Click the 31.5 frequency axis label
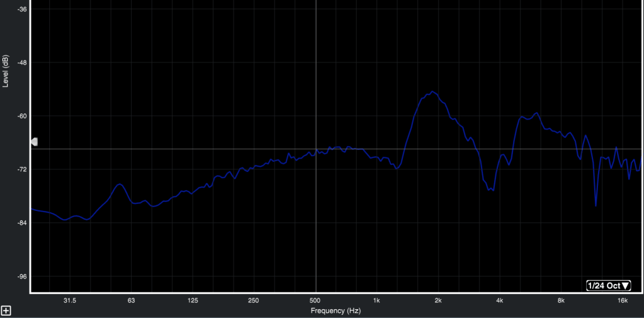The height and width of the screenshot is (318, 644). (69, 301)
